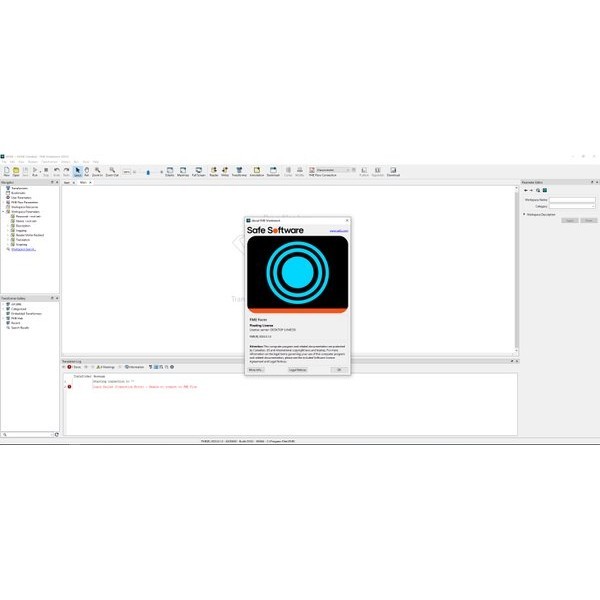Screen dimensions: 600x600
Task: Switch to Full Screen view icon
Action: tap(199, 171)
